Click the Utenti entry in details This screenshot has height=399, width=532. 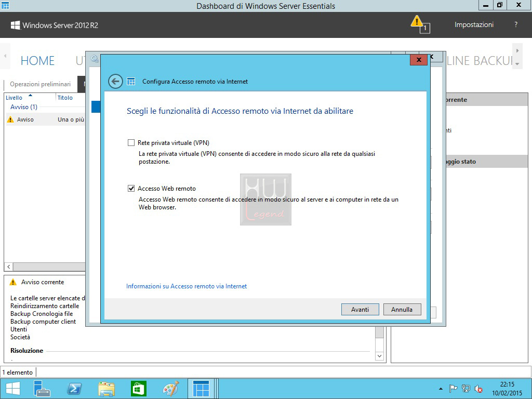click(x=19, y=329)
